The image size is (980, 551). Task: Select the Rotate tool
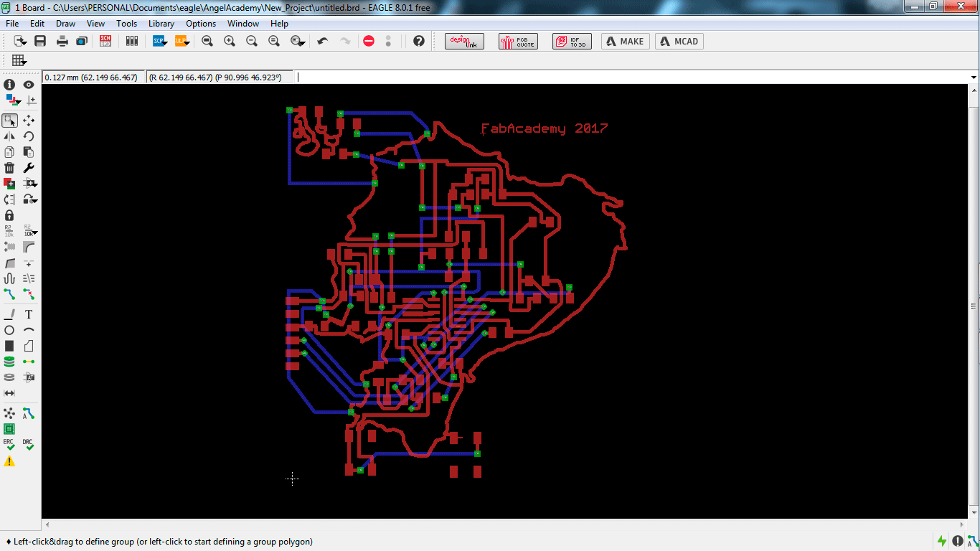[x=29, y=136]
